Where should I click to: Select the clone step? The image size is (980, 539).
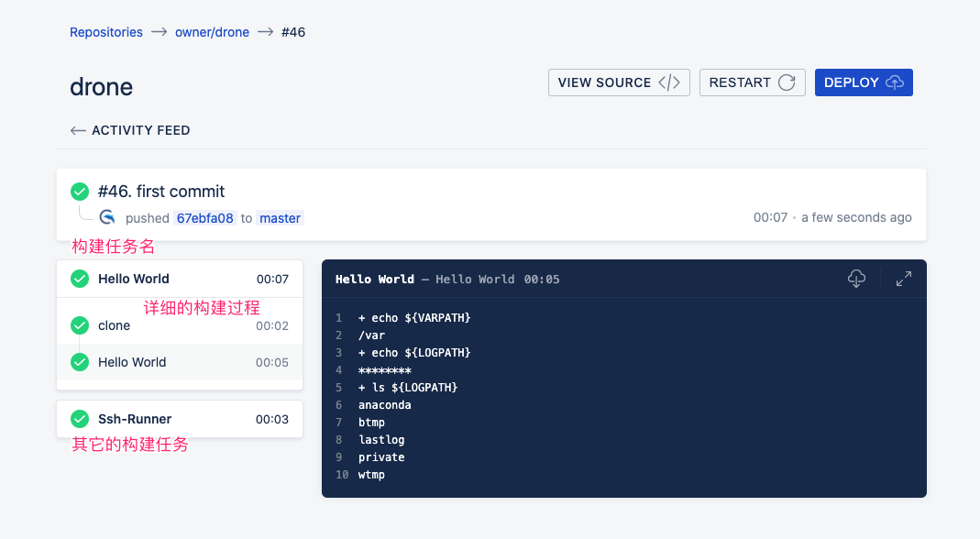[x=180, y=325]
